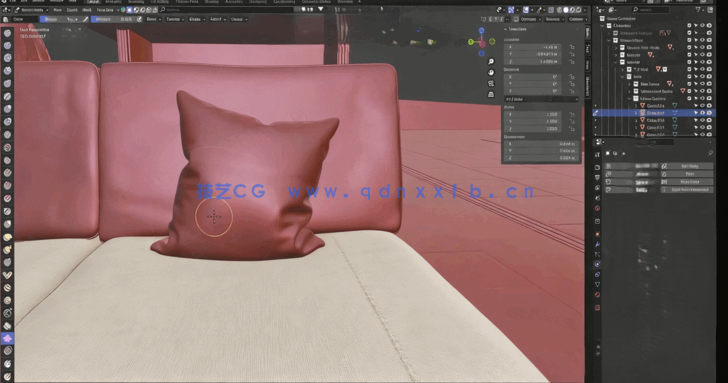Open the Falloff dropdown in tool settings
The height and width of the screenshot is (383, 728).
(218, 19)
